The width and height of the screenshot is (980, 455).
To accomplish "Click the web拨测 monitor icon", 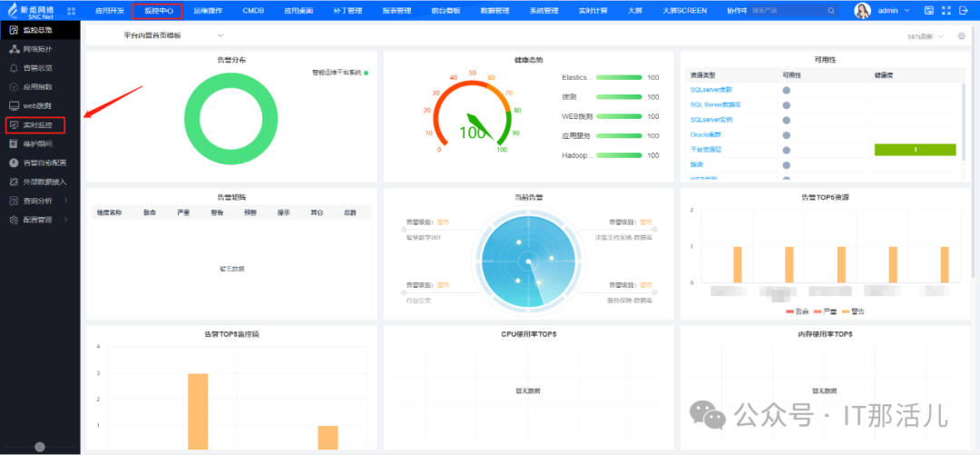I will (13, 105).
